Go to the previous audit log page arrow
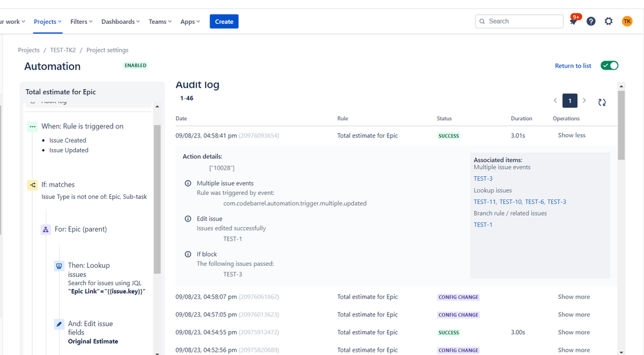The image size is (644, 355). point(555,101)
